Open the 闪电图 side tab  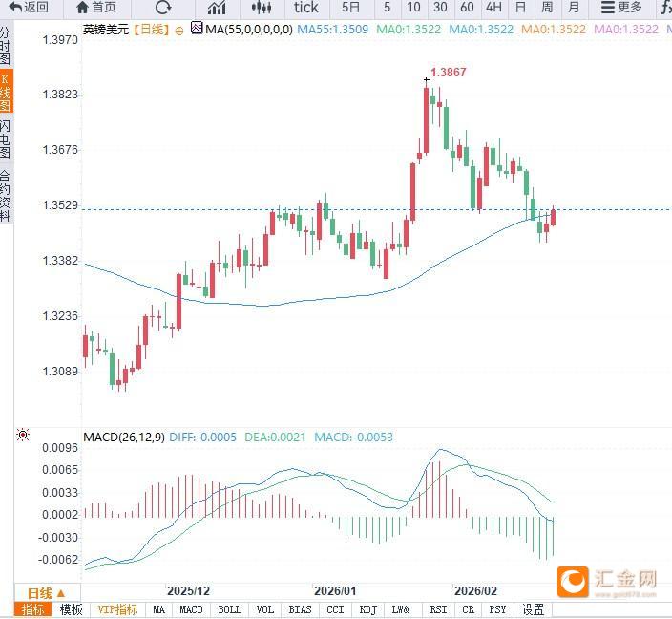pos(5,139)
